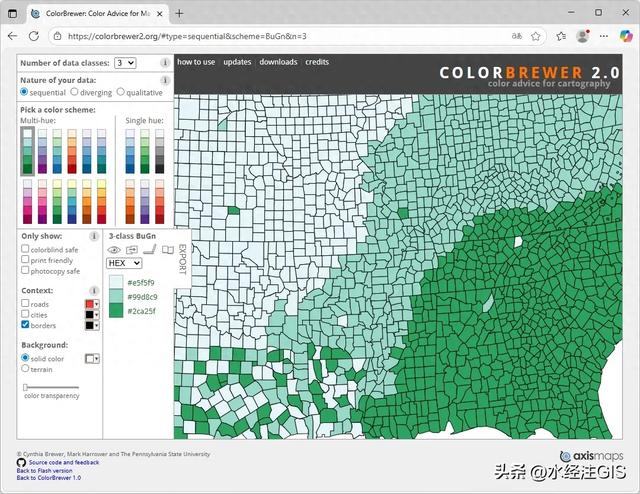This screenshot has width=640, height=494.
Task: Open the Copilot sidebar icon
Action: point(626,36)
